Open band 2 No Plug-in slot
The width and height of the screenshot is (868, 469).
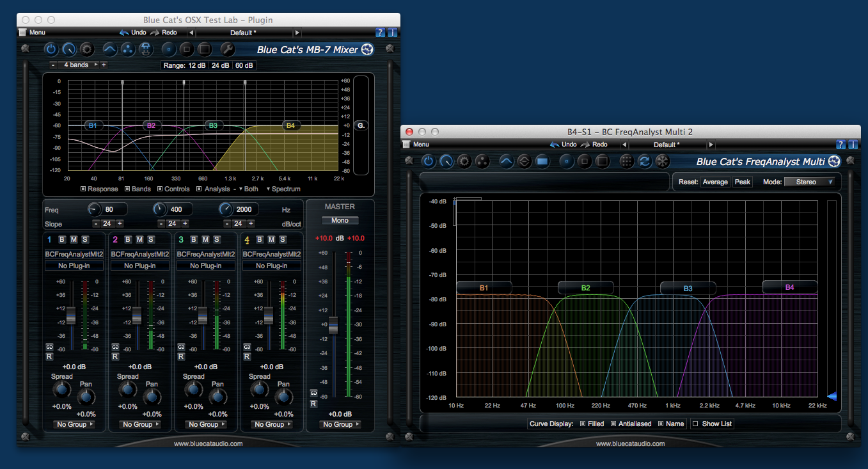pos(139,266)
